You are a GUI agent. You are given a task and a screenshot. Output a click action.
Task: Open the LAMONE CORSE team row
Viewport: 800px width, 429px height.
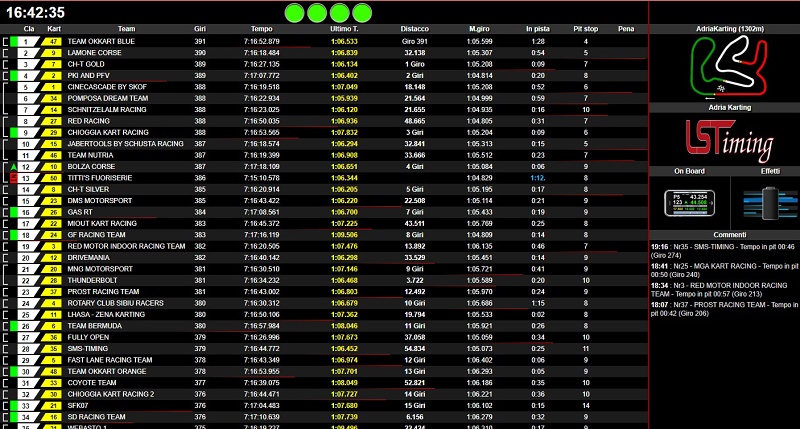click(324, 53)
